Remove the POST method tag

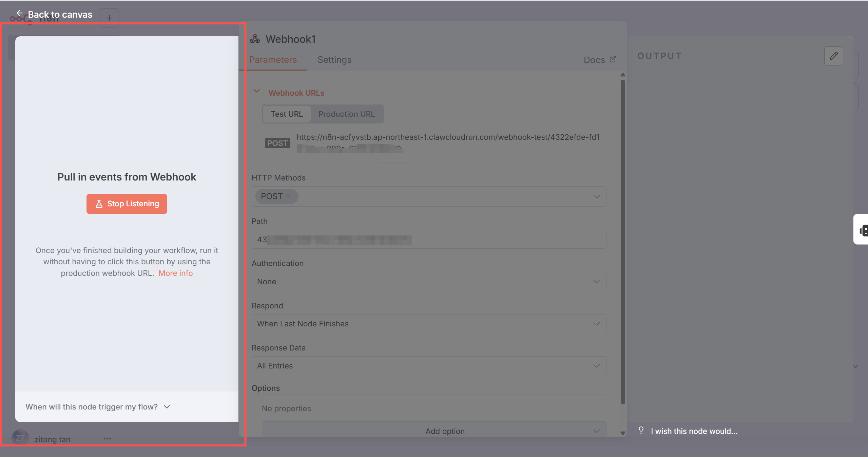point(288,195)
